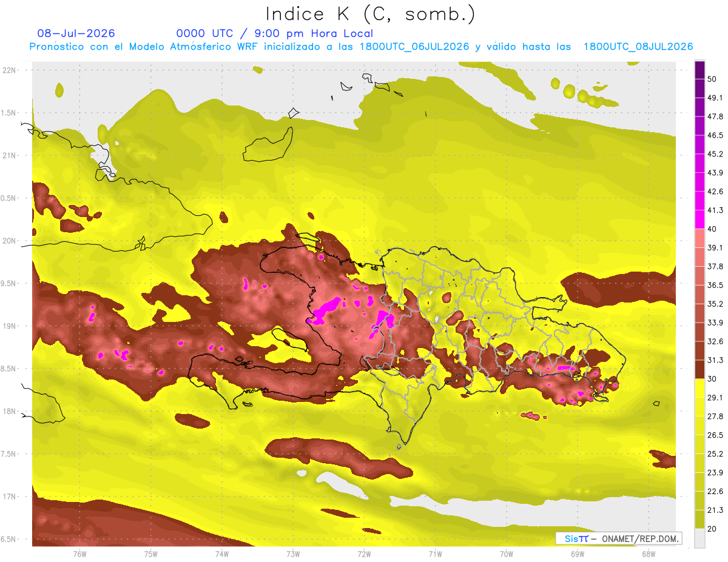Click the colorbar value "41.3"
The image size is (728, 562).
(715, 210)
